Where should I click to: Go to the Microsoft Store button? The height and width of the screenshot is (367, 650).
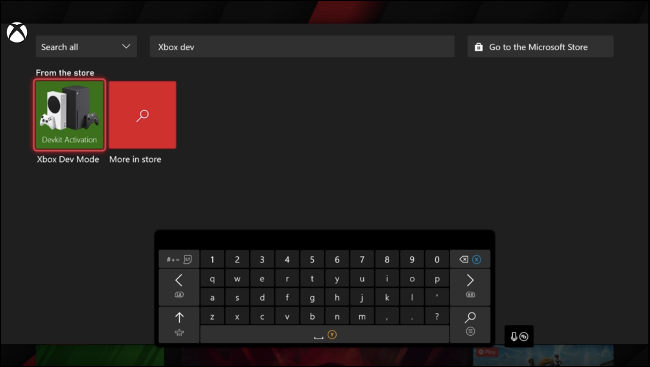[541, 46]
